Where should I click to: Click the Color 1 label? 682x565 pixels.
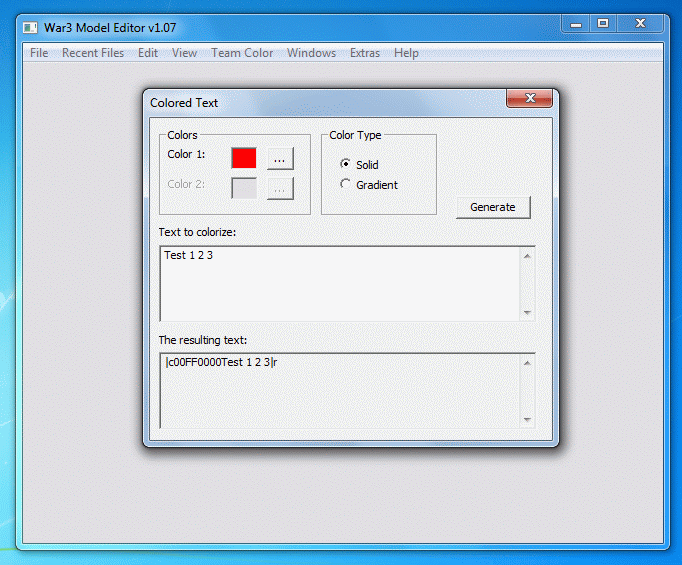pyautogui.click(x=186, y=154)
